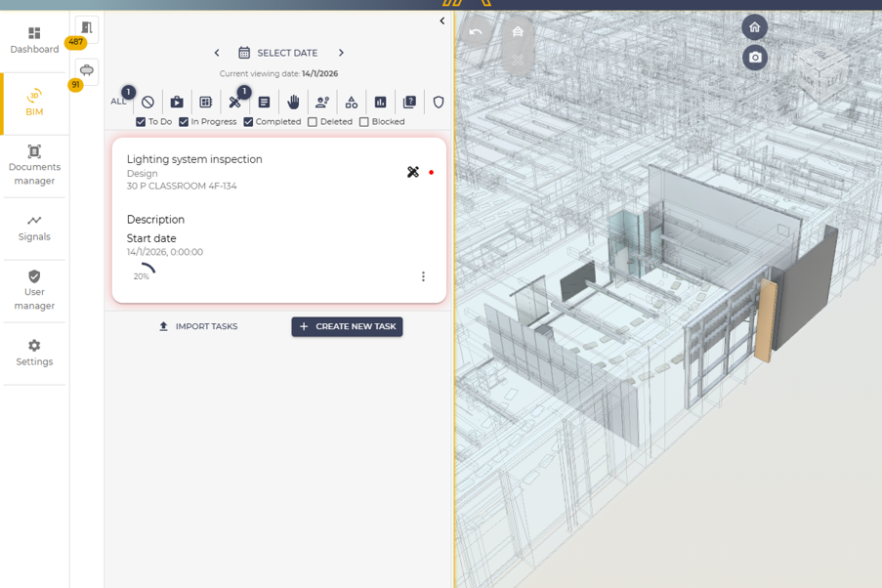Click the 20% progress indicator on the task card
Image resolution: width=882 pixels, height=588 pixels.
coord(142,272)
